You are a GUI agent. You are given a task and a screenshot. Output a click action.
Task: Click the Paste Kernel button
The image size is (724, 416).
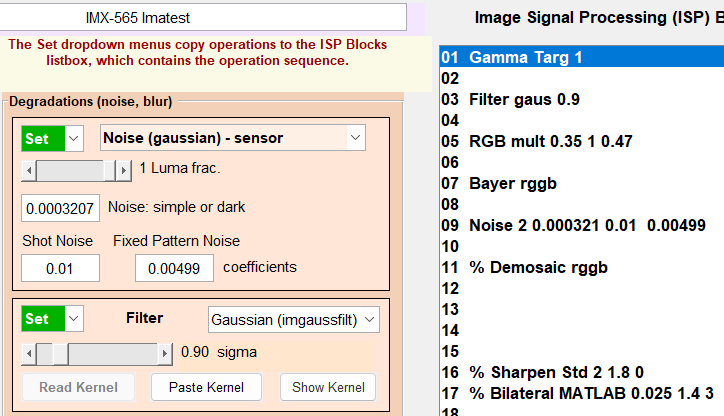(206, 387)
